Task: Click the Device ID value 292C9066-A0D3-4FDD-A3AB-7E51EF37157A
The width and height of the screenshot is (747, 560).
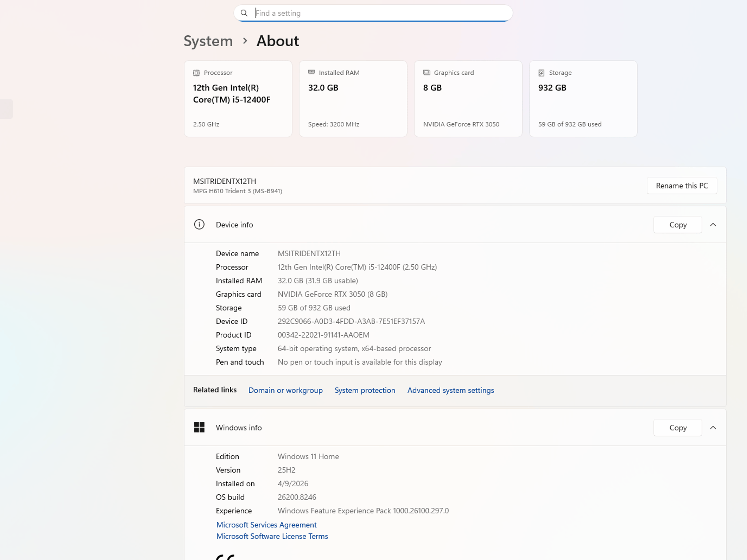Action: [351, 321]
